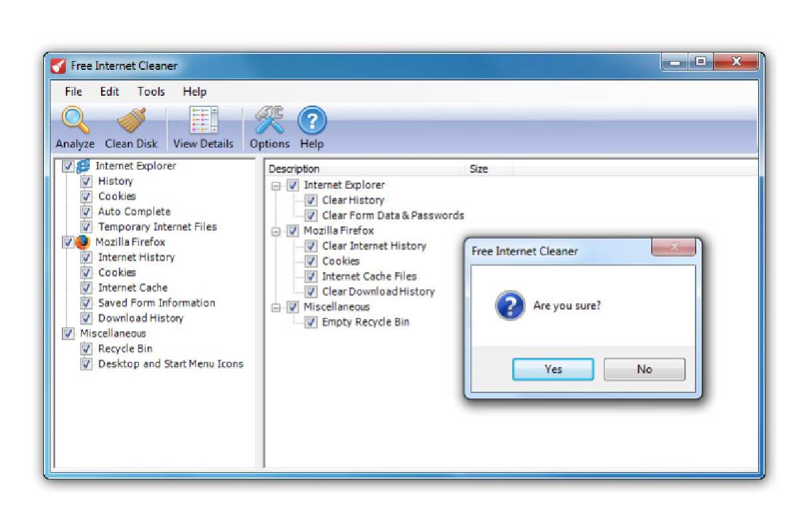Click the Free Internet Cleaner title bar icon

coord(59,66)
